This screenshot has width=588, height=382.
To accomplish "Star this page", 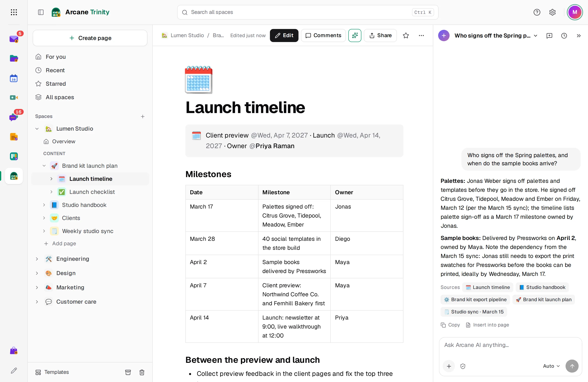I will click(406, 35).
